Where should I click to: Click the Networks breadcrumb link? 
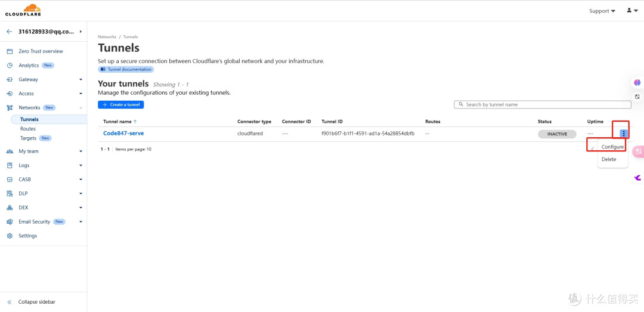[x=107, y=37]
